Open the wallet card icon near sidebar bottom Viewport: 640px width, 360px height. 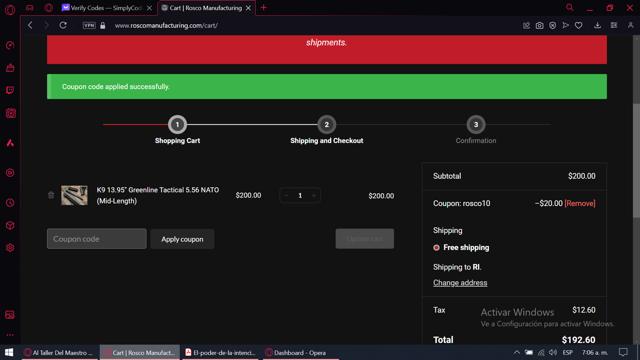[10, 315]
